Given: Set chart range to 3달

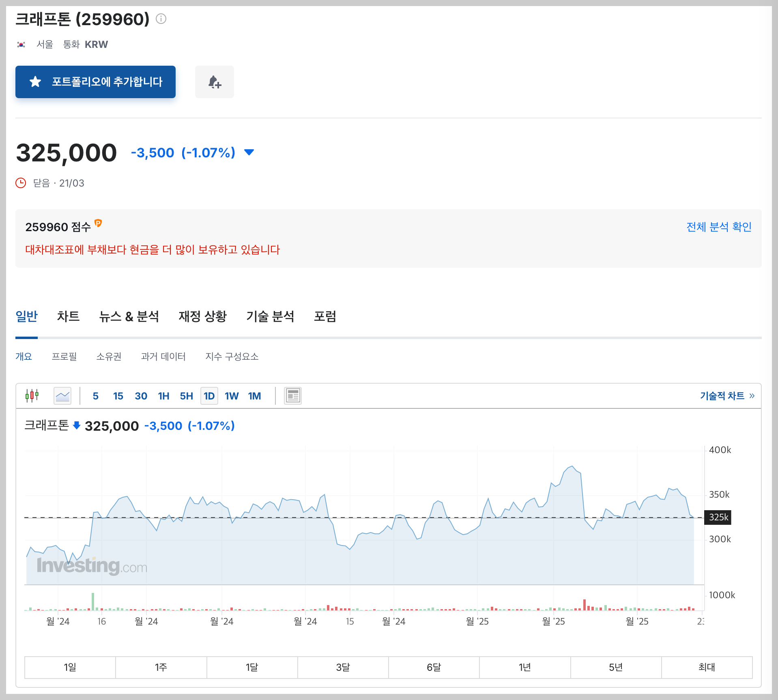Looking at the screenshot, I should point(343,667).
